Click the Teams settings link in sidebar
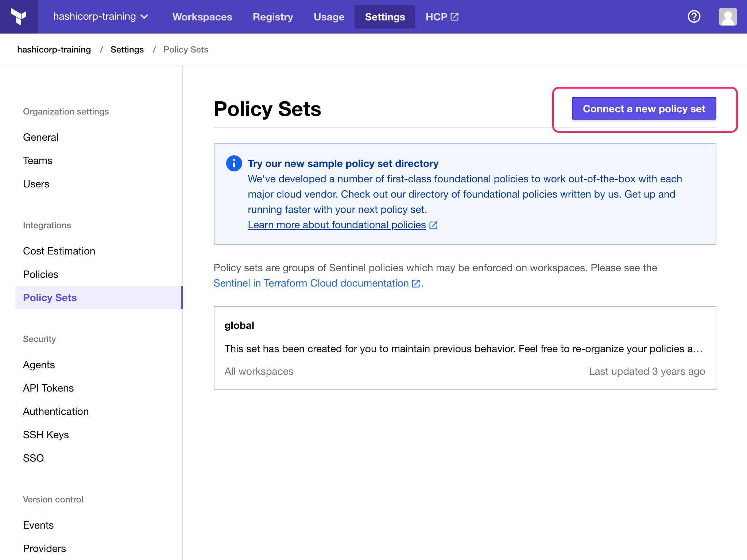 pos(37,160)
